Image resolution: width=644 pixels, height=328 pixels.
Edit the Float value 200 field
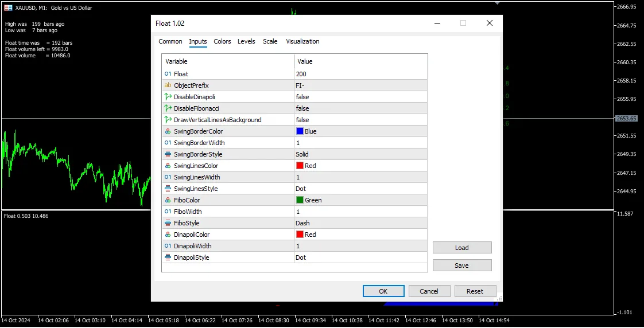360,74
